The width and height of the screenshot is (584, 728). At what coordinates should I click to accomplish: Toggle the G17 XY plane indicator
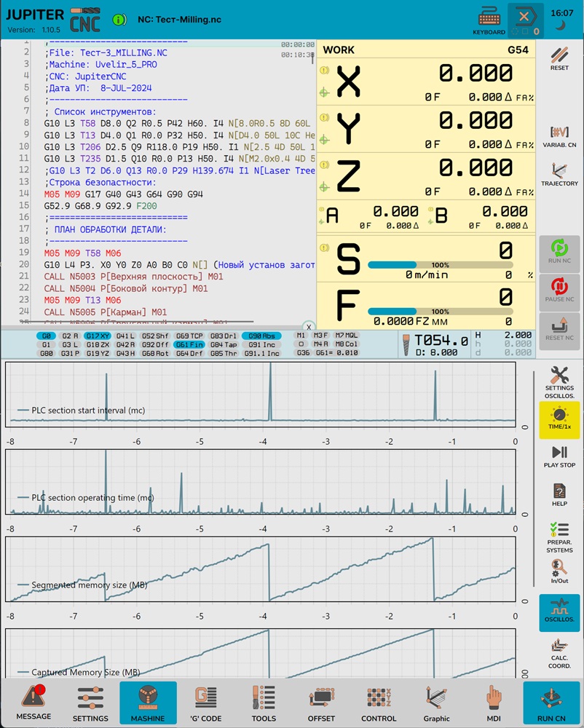pyautogui.click(x=96, y=336)
